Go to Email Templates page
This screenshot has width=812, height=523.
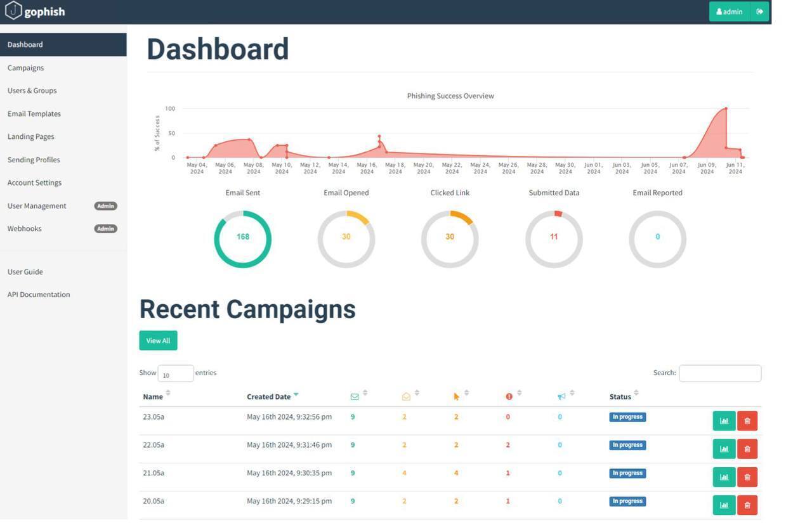[x=34, y=114]
